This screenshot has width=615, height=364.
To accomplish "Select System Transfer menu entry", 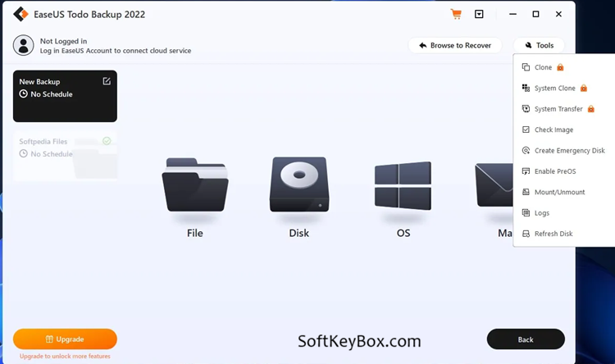I will pyautogui.click(x=564, y=109).
